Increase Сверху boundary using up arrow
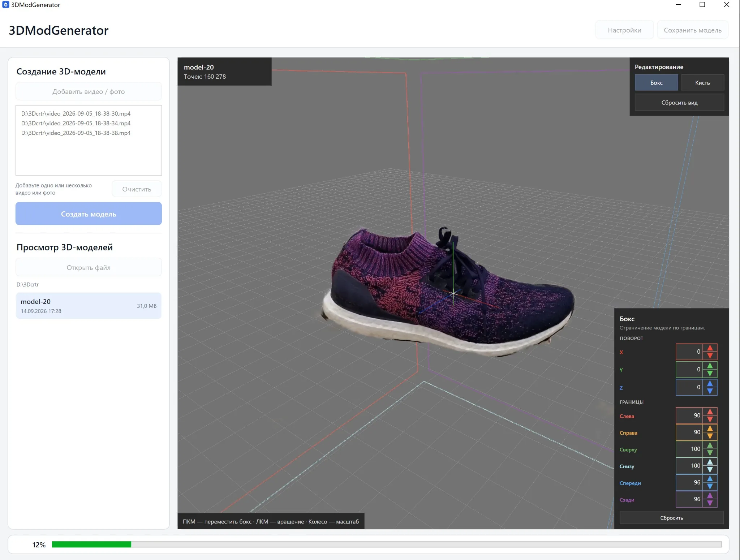This screenshot has height=560, width=740. pyautogui.click(x=710, y=445)
